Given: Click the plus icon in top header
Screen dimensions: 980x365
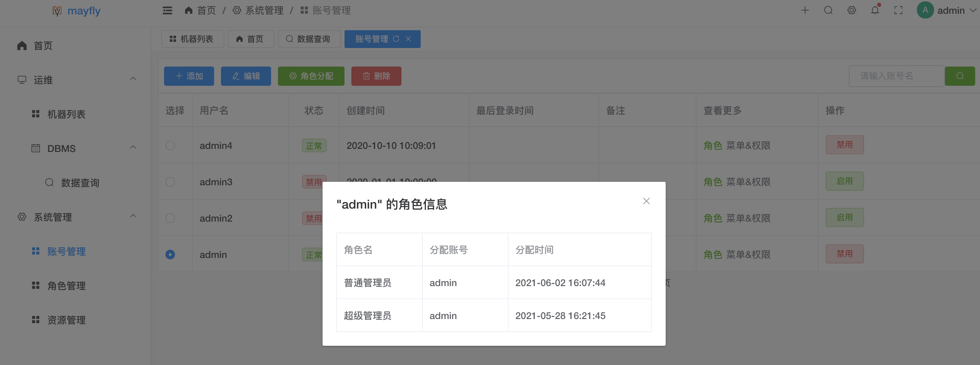Looking at the screenshot, I should tap(805, 11).
